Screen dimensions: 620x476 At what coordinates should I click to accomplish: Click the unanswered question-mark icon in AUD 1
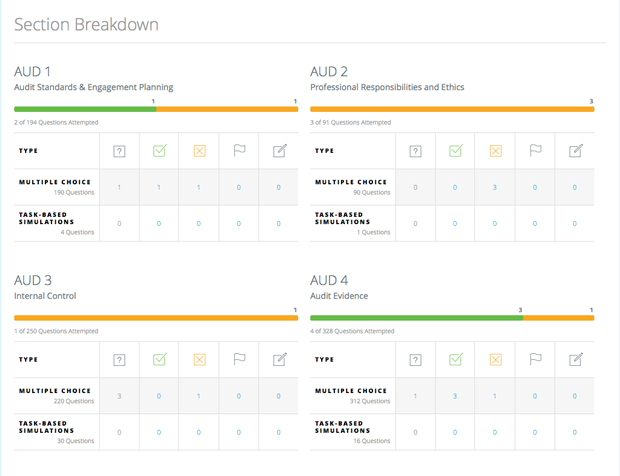coord(119,151)
